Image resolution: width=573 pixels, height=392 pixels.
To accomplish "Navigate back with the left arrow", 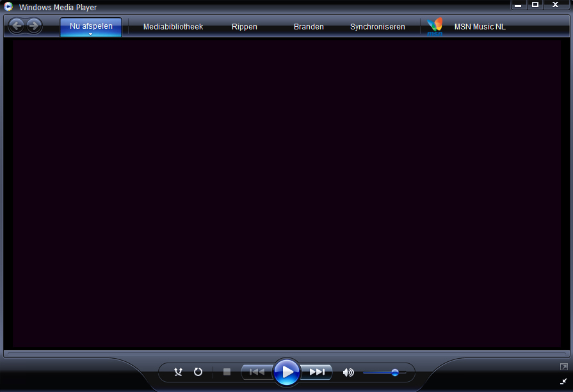I will [x=17, y=26].
